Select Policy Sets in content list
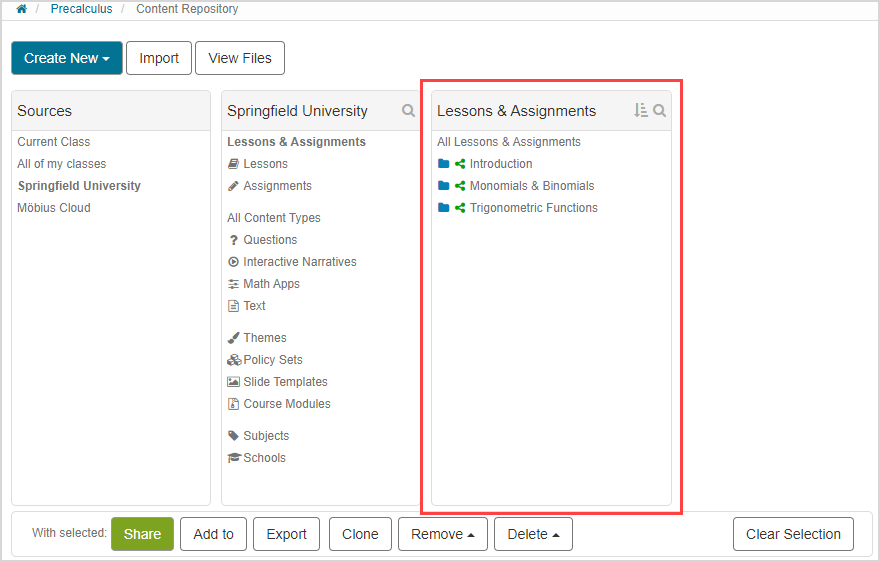The height and width of the screenshot is (562, 880). coord(272,360)
